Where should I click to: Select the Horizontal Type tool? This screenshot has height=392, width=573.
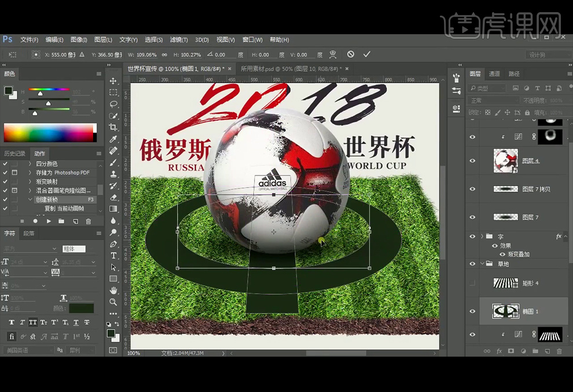[113, 255]
